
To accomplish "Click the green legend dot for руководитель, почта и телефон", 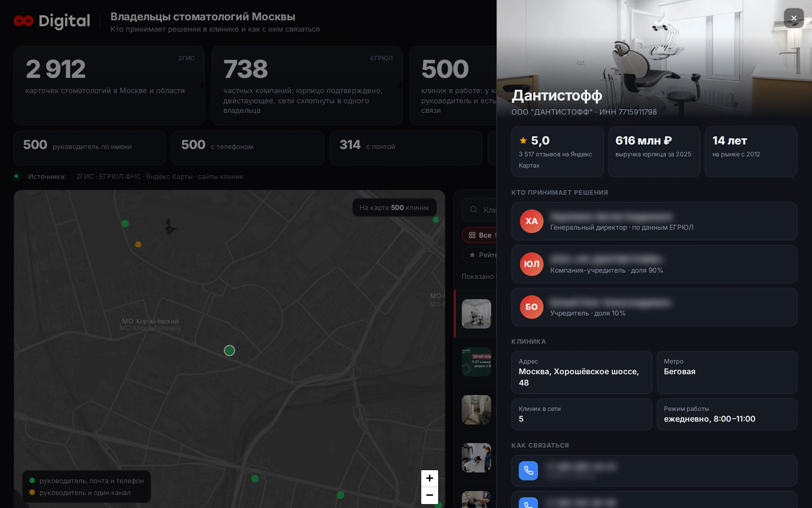I will tap(32, 480).
